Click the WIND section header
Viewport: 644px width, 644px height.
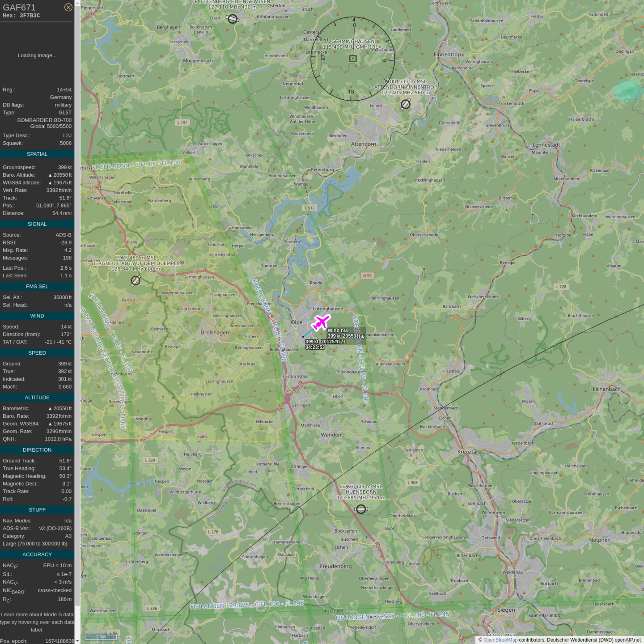click(37, 316)
